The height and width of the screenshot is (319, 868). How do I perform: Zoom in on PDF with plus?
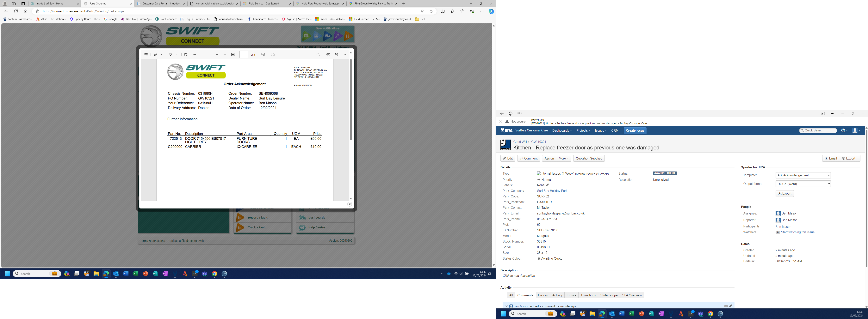click(225, 55)
